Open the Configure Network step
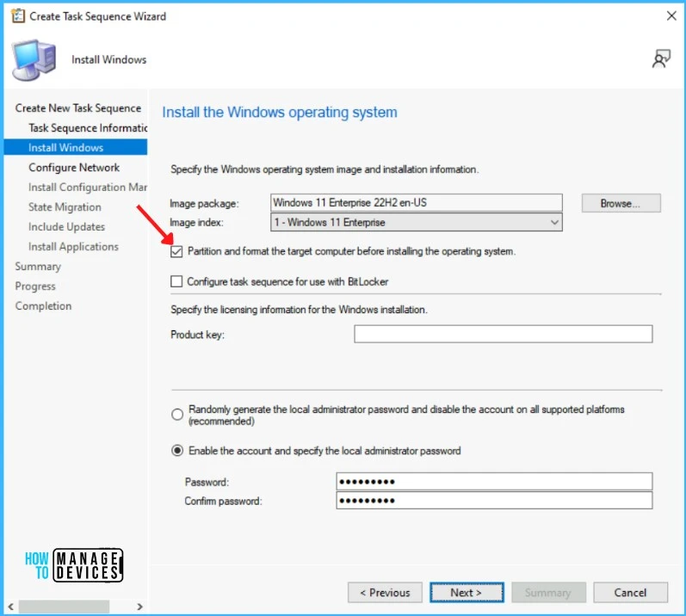The image size is (686, 616). click(x=74, y=168)
